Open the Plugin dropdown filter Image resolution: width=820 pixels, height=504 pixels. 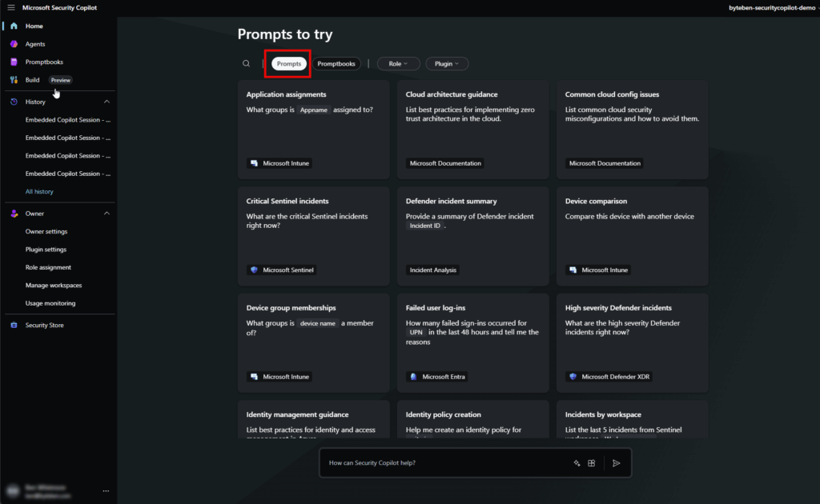pos(447,63)
